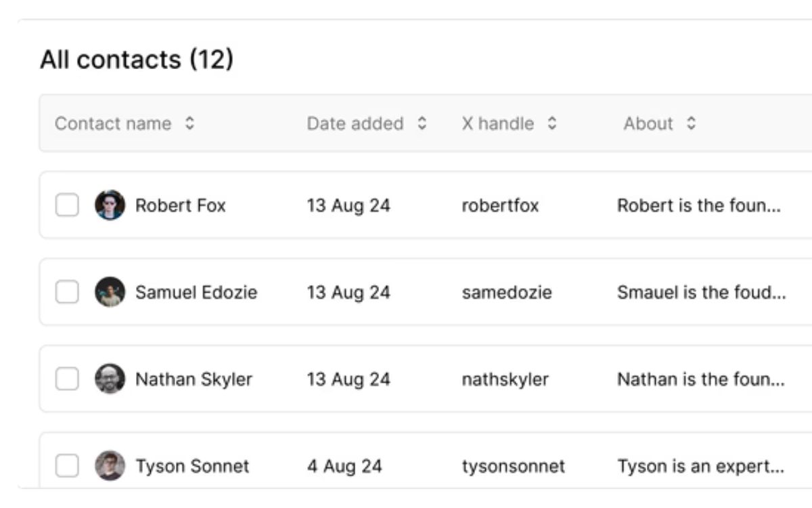Click the All contacts (12) heading
Screen dimensions: 812x508
[137, 60]
